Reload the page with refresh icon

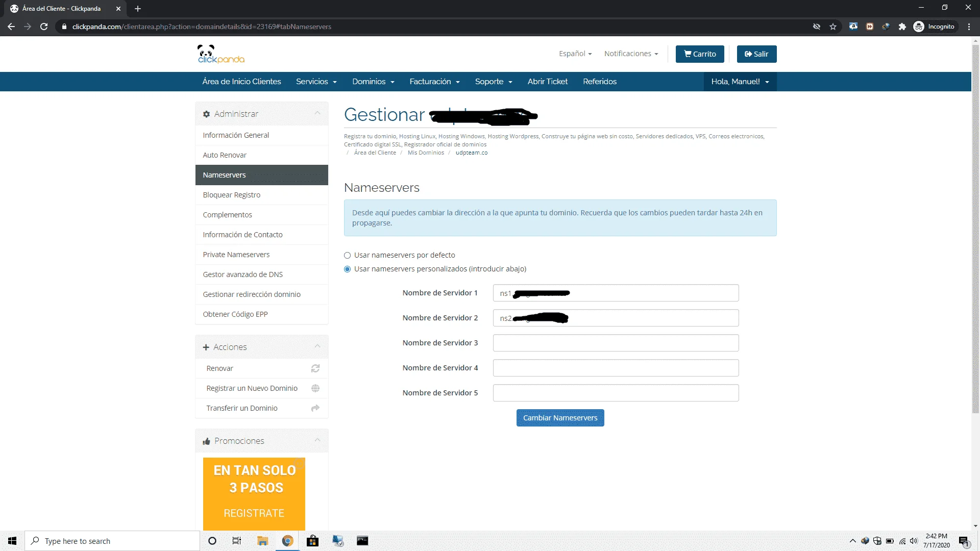click(44, 27)
